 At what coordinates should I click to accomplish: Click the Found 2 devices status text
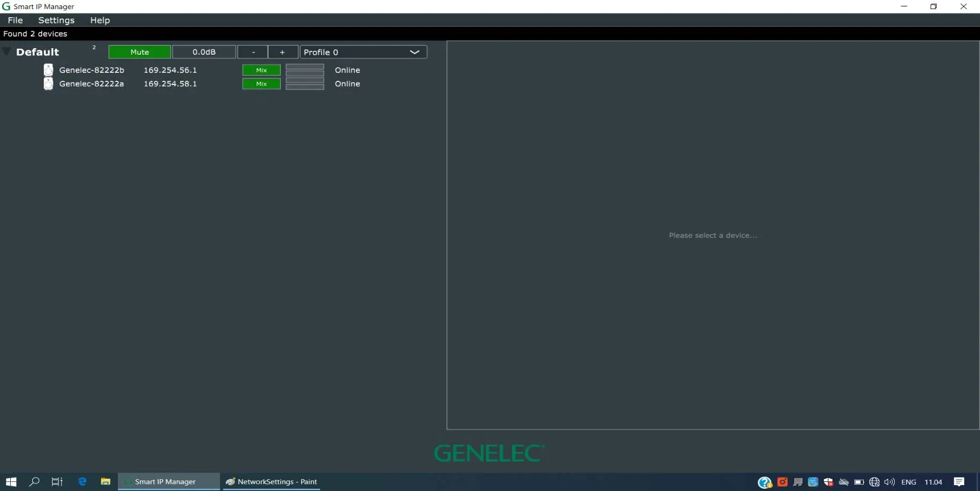point(35,34)
